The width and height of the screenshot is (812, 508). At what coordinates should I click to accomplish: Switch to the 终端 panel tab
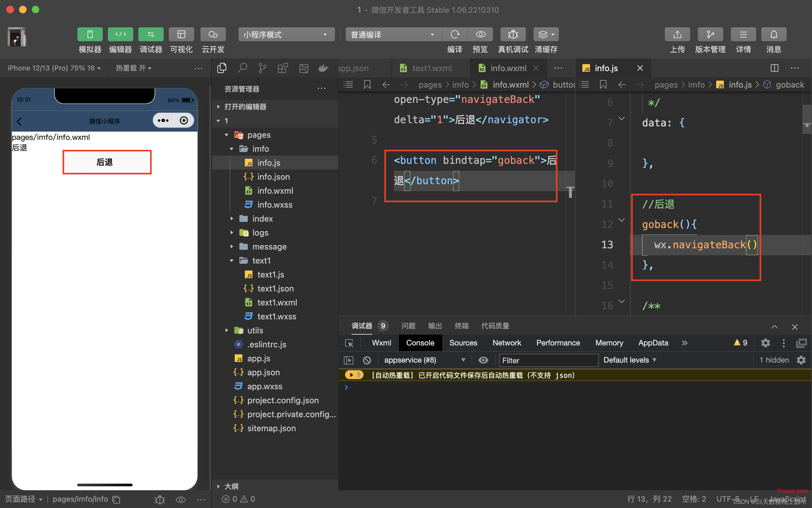(462, 325)
